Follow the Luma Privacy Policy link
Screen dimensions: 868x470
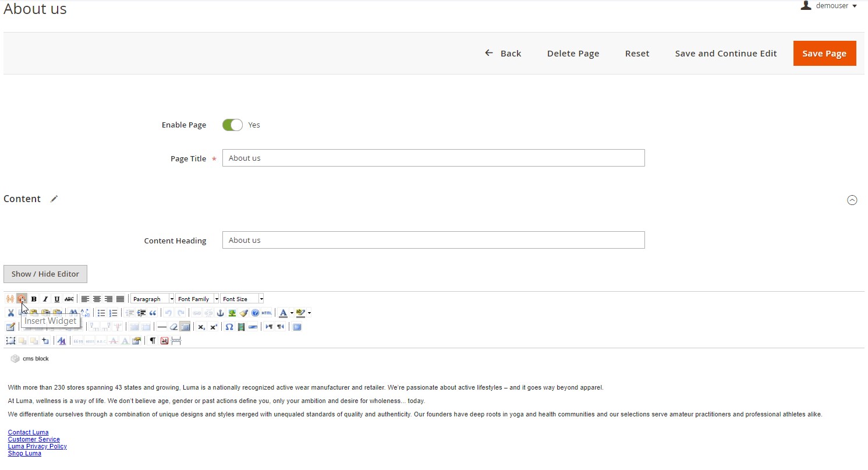37,446
